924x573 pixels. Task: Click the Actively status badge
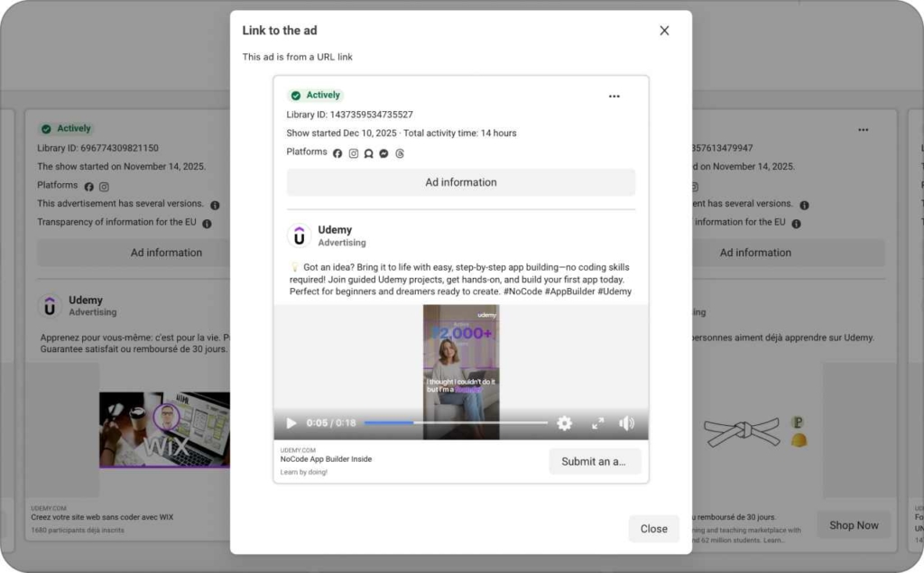click(317, 95)
